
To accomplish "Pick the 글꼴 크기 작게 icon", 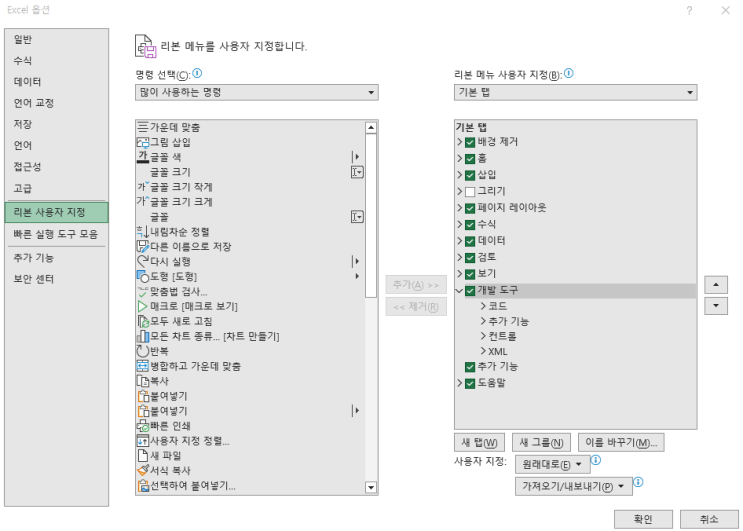I will pos(143,187).
